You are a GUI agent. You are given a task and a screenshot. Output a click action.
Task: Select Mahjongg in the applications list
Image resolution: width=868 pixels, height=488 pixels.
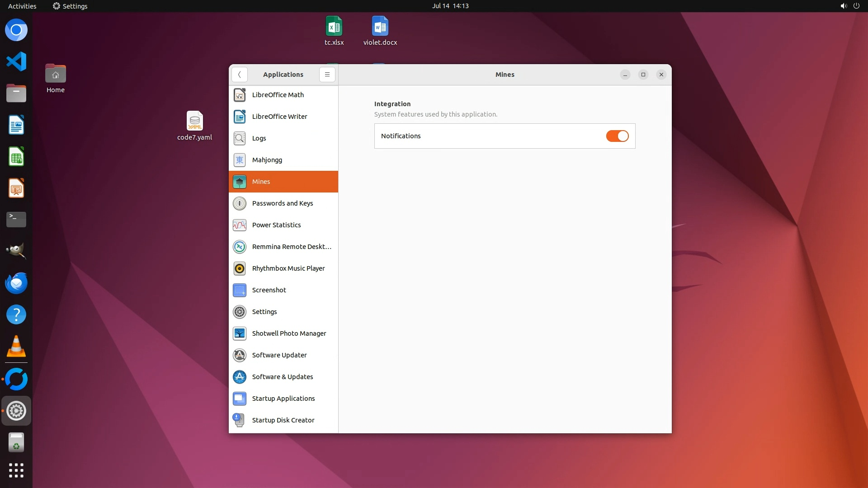coord(283,160)
